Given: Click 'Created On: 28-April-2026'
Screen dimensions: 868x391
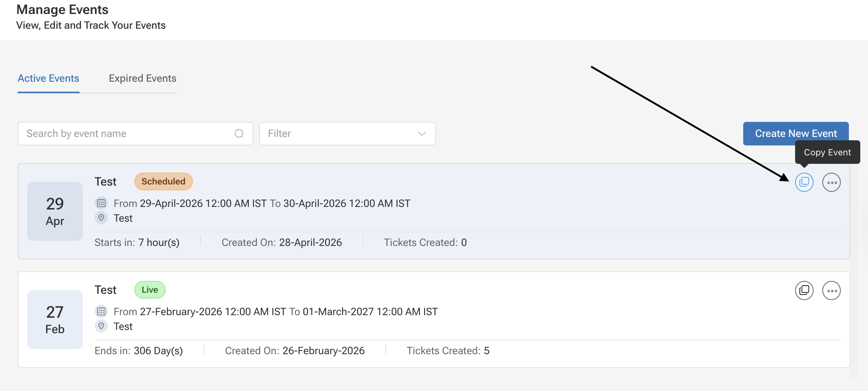Looking at the screenshot, I should 282,242.
